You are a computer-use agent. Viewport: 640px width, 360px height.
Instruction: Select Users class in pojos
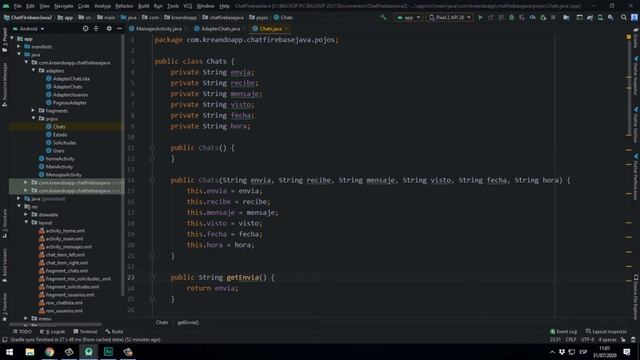(x=58, y=151)
